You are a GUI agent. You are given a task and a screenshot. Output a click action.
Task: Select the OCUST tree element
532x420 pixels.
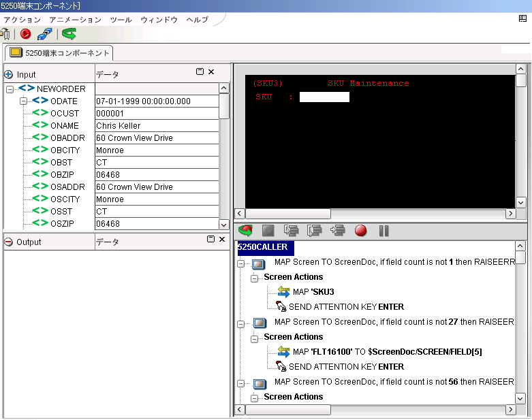coord(65,113)
